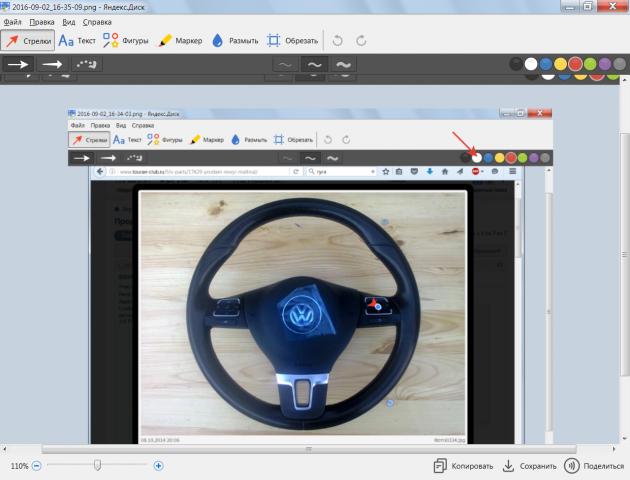Viewport: 630px width, 480px height.
Task: Click the Копировать copy button
Action: coord(463,466)
